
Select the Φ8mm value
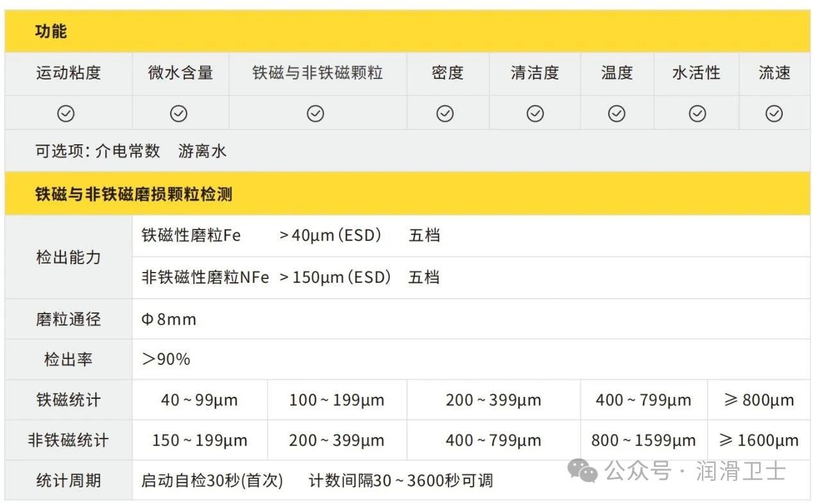tap(169, 319)
